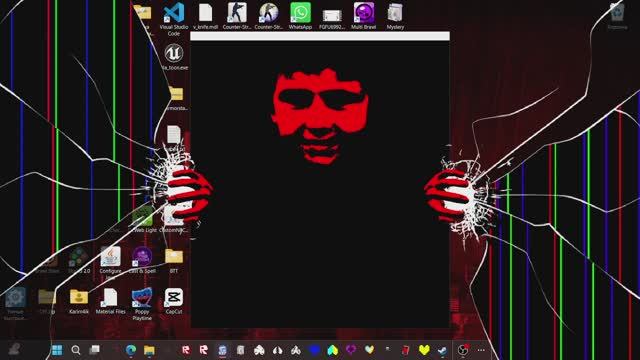Launch Microsoft Edge from taskbar

131,350
